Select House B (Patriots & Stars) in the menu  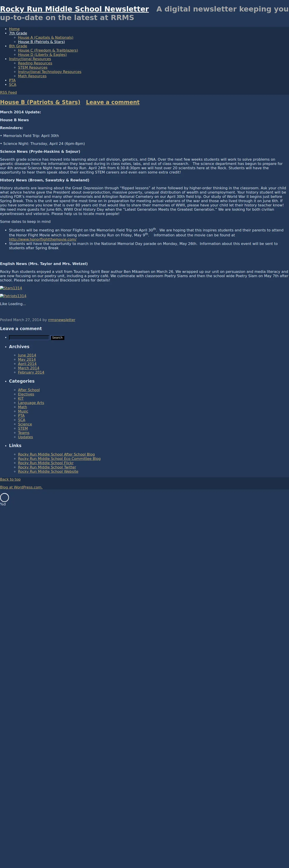coord(41,42)
